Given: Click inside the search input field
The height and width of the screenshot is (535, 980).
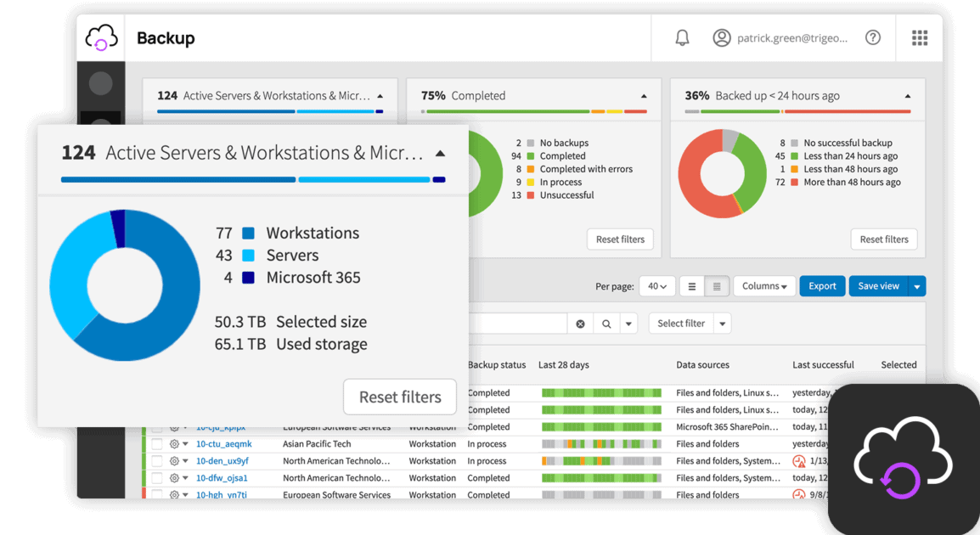Looking at the screenshot, I should pos(522,323).
